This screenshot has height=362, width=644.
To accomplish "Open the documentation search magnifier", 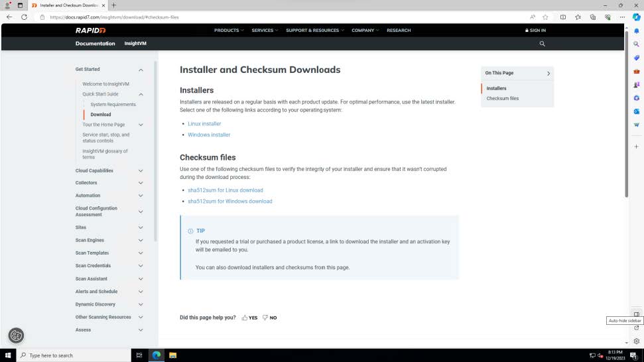I will coord(542,44).
